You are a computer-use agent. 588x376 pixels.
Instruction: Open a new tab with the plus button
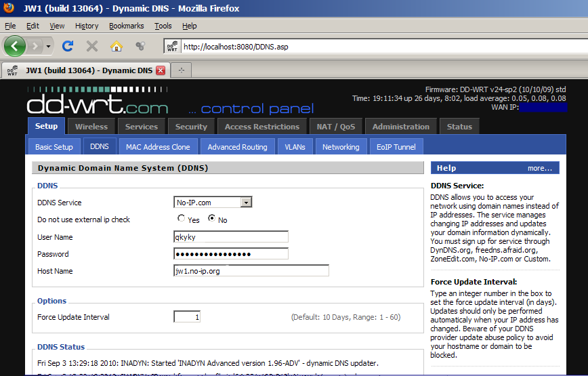click(x=182, y=70)
